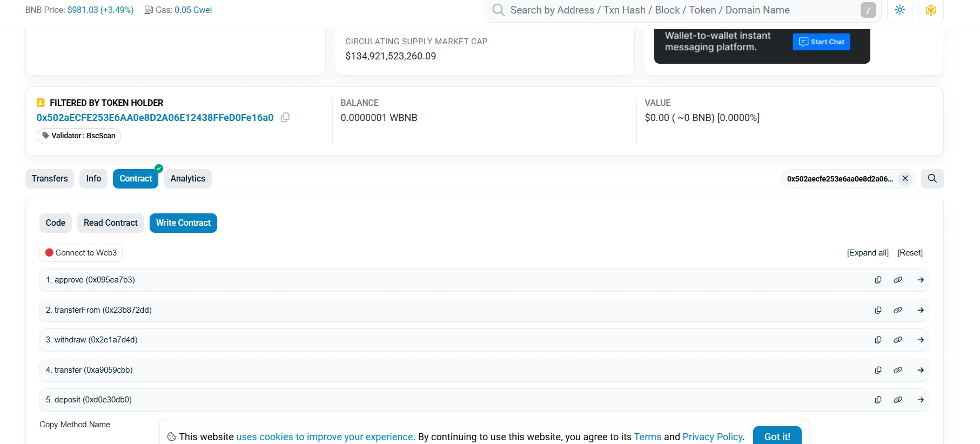Click [Reset] link
Viewport: 980px width, 444px height.
coord(910,253)
